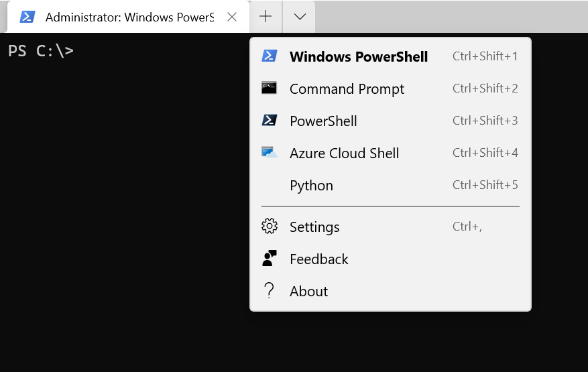Open Azure Cloud Shell profile
The width and height of the screenshot is (588, 372).
[x=344, y=153]
